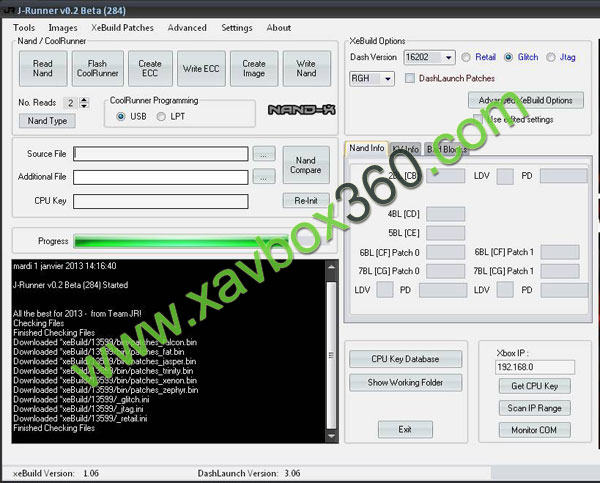Toggle Use edited settings checkbox
This screenshot has width=600, height=483.
click(478, 119)
